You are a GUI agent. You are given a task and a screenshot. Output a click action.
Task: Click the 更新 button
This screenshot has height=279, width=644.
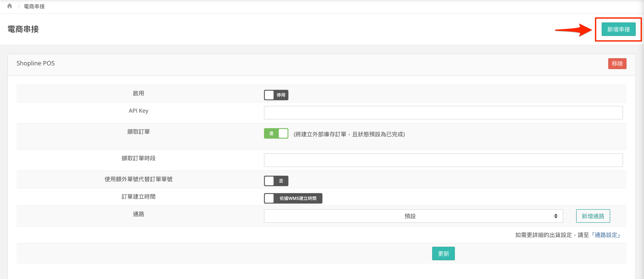(443, 254)
